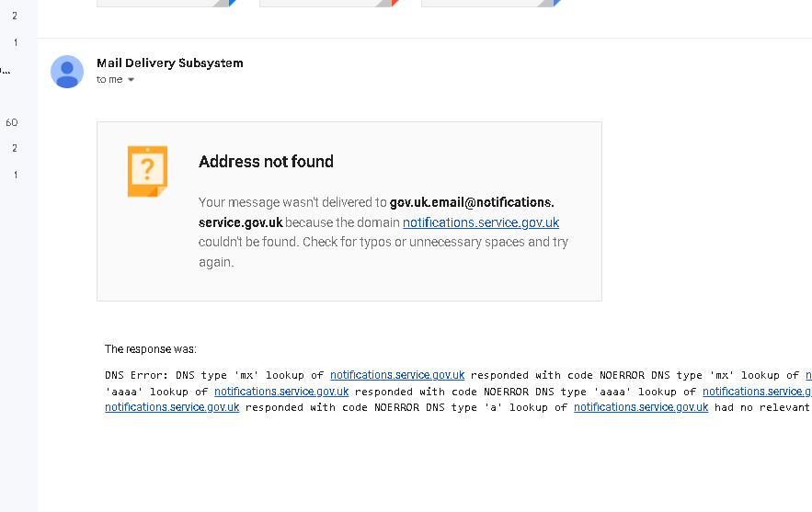Image resolution: width=812 pixels, height=512 pixels.
Task: Open notifications.service.gov.uk link in Address not found card
Action: click(481, 222)
